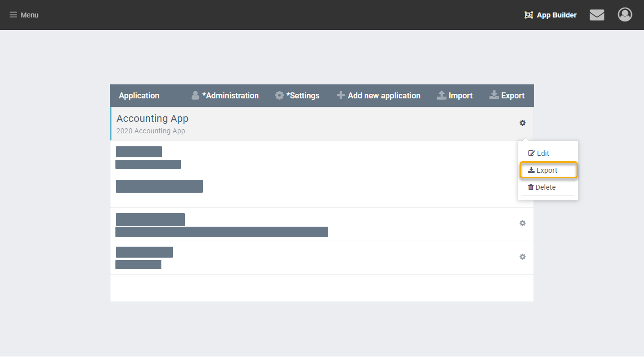This screenshot has width=644, height=357.
Task: Open the hamburger Menu
Action: click(24, 15)
